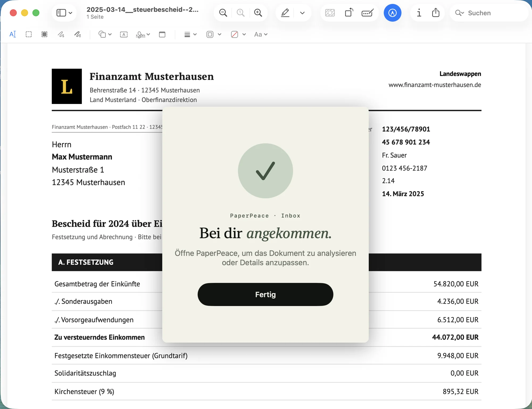Open the border color dropdown

coord(214,34)
